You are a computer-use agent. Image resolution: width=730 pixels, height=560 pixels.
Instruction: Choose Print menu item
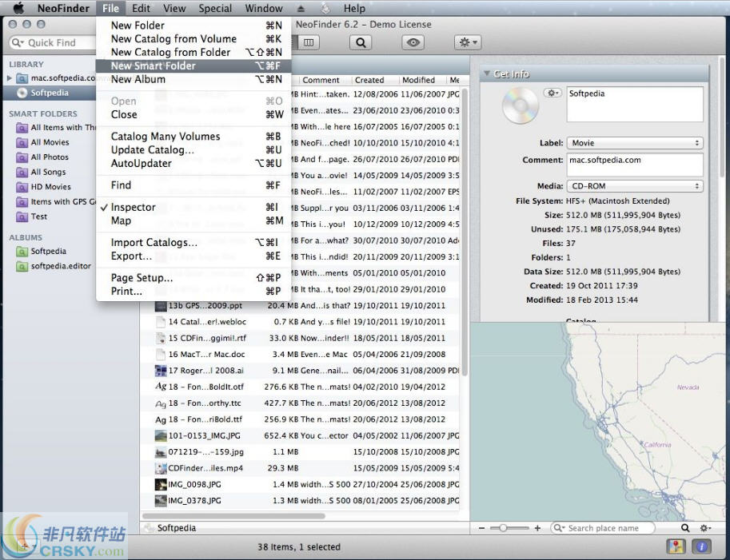193,291
